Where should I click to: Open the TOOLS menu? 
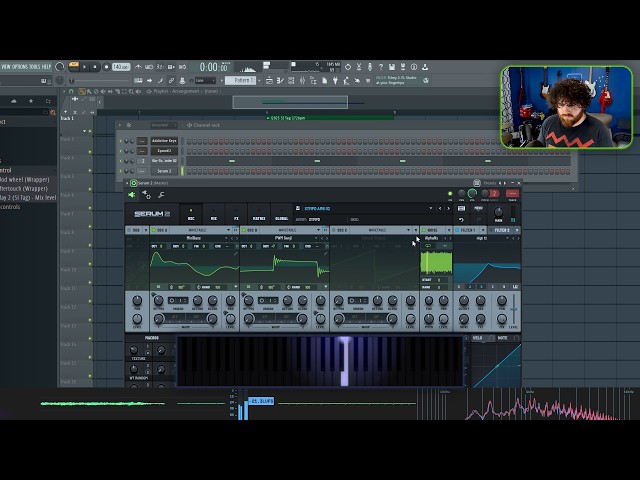(x=34, y=67)
